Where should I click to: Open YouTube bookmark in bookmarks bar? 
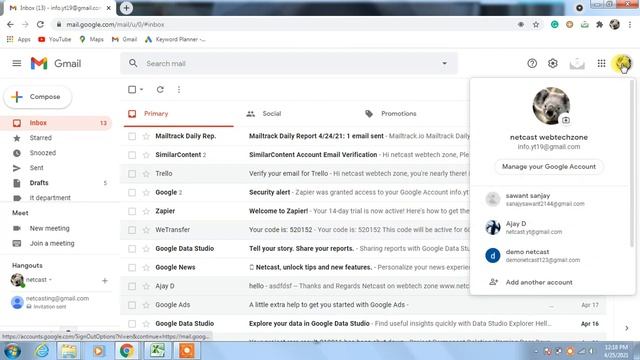tap(54, 39)
